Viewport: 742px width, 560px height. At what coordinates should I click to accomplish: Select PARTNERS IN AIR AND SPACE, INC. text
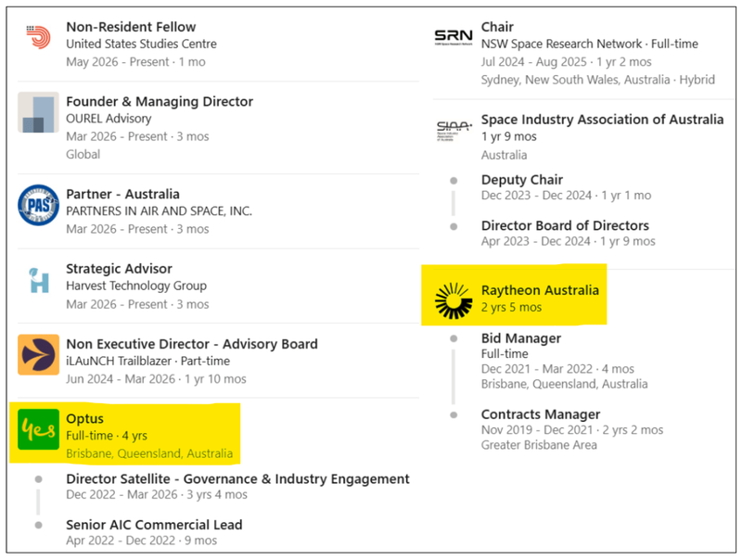click(x=159, y=211)
